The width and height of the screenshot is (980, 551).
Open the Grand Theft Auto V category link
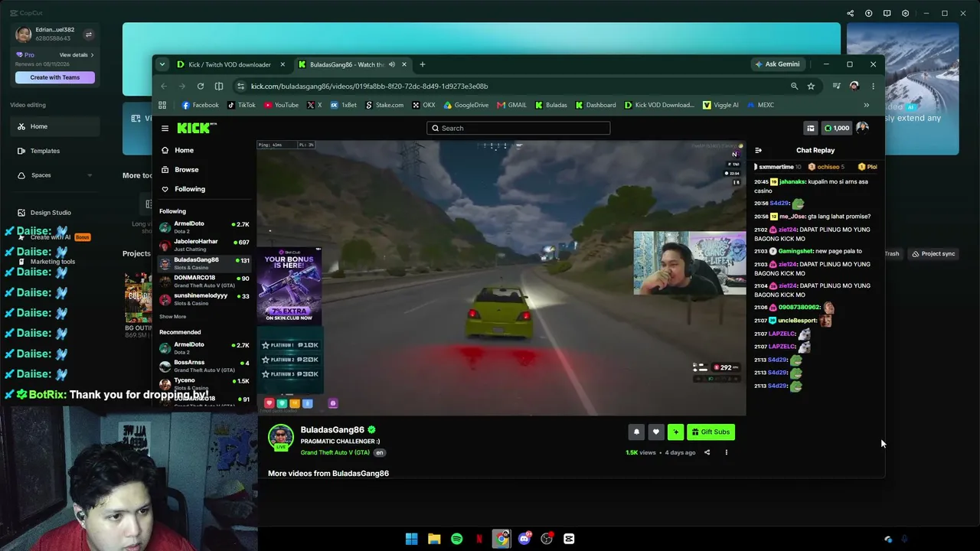(x=335, y=452)
